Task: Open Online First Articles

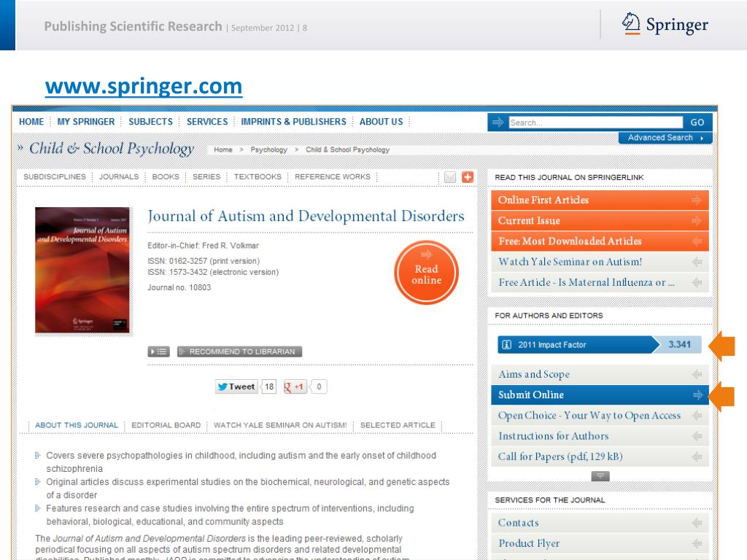Action: pos(600,201)
